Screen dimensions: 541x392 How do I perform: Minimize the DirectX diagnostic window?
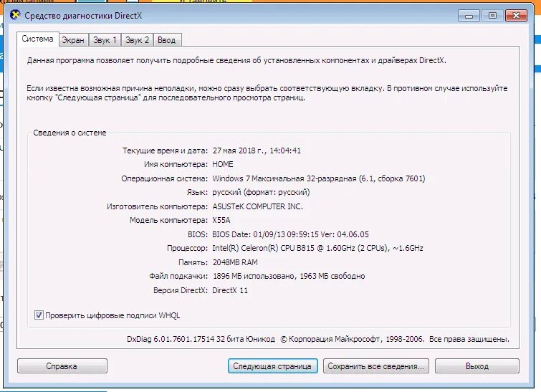tap(469, 16)
